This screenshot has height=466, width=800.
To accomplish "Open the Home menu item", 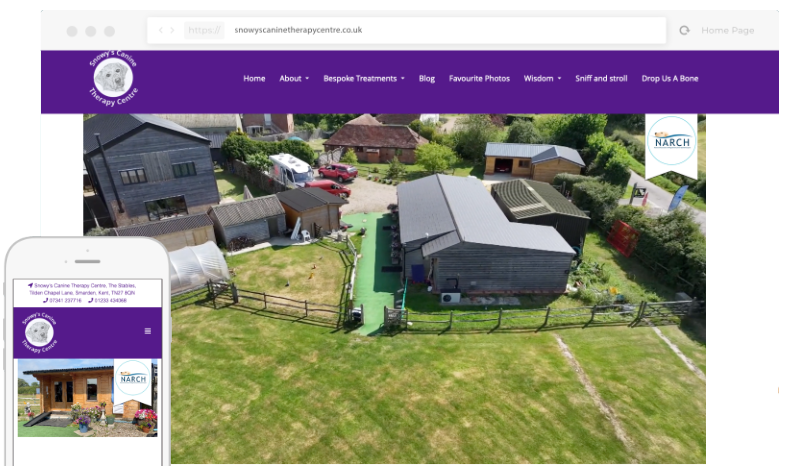I will coord(254,79).
